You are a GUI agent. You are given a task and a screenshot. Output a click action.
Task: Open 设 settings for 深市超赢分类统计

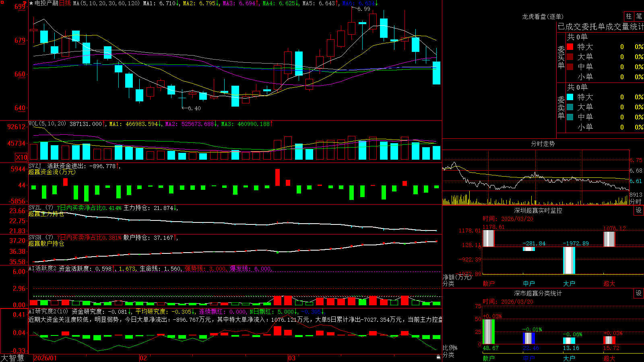[639, 293]
